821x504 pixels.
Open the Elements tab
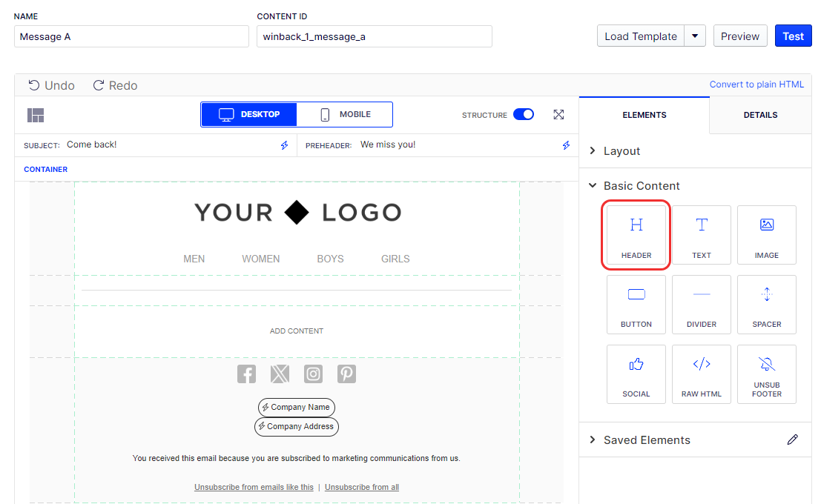(644, 115)
